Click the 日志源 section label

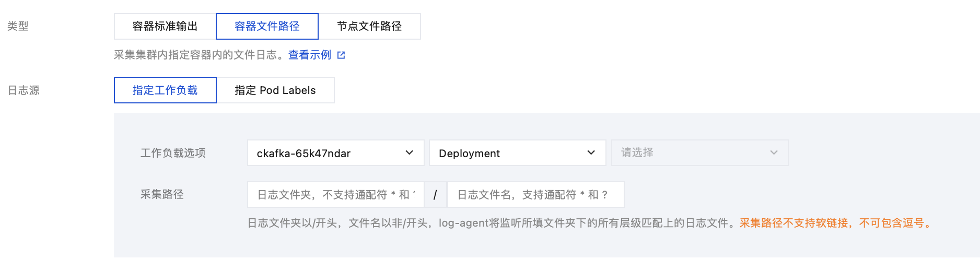point(24,90)
